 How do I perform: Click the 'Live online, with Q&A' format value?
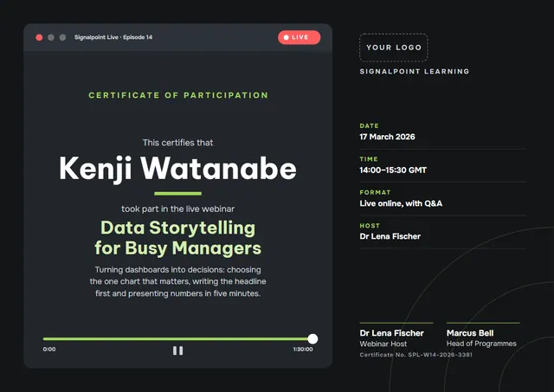pyautogui.click(x=401, y=203)
